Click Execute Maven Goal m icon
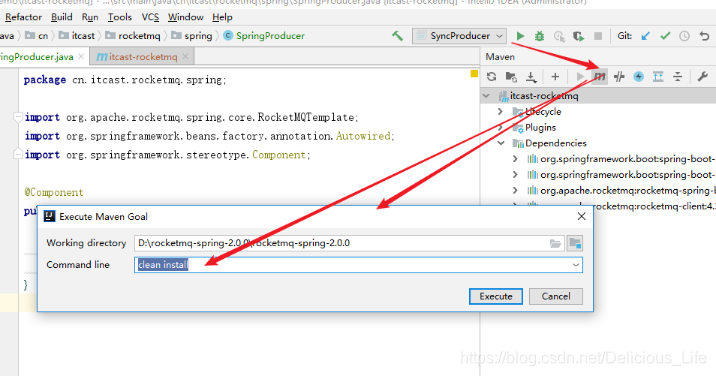The image size is (716, 376). pos(600,77)
